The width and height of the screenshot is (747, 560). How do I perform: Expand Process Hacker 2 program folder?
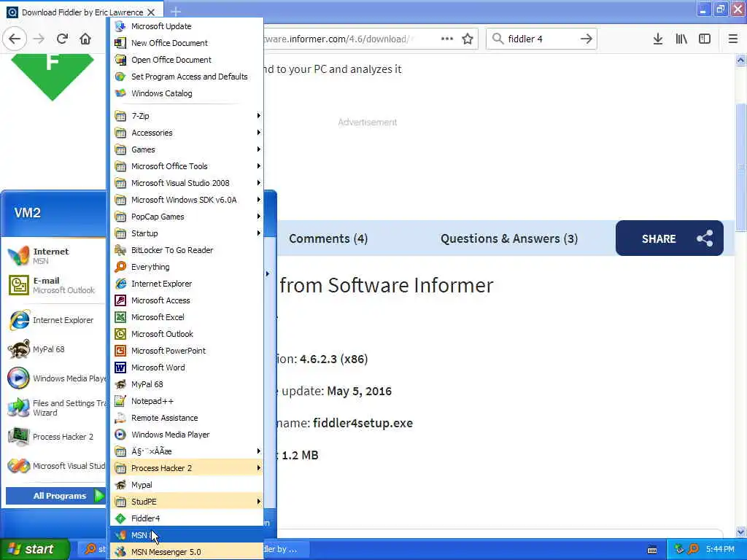pos(187,468)
